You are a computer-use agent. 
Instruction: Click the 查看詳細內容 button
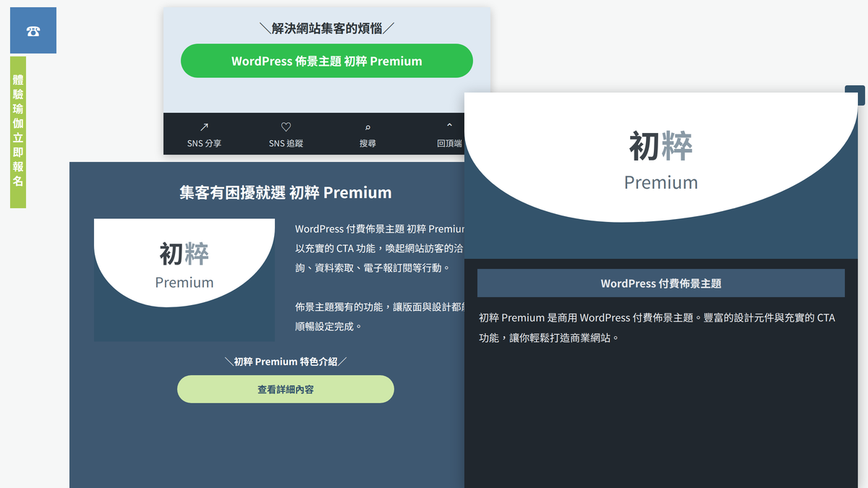coord(286,389)
